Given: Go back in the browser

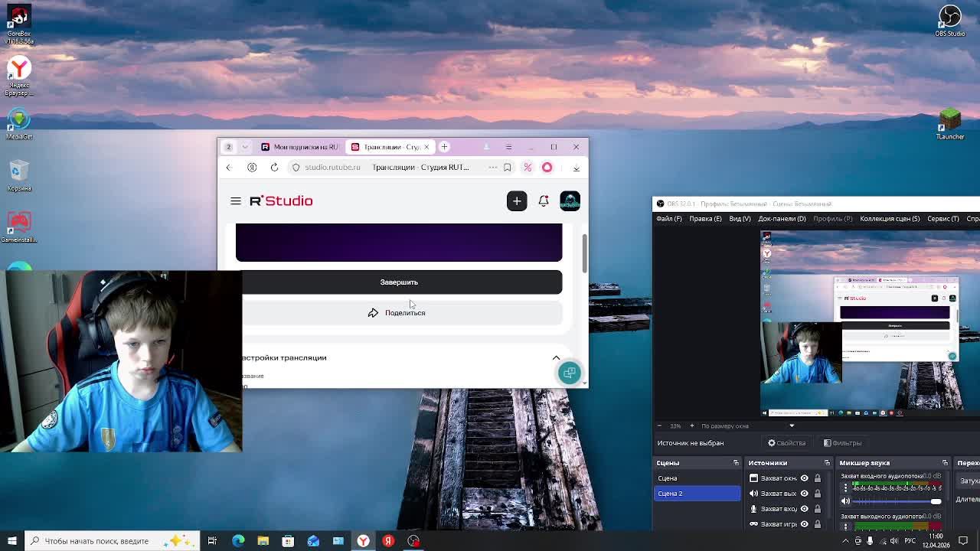Looking at the screenshot, I should click(x=228, y=167).
